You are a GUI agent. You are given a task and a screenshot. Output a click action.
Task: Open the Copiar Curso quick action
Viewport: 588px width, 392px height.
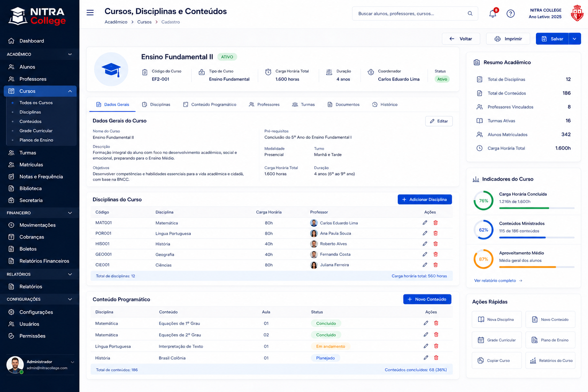(497, 361)
